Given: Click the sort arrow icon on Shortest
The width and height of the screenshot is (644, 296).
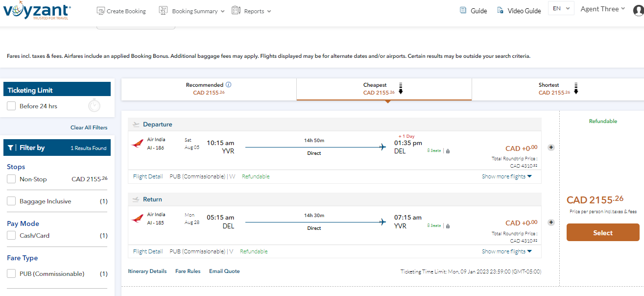Looking at the screenshot, I should point(576,89).
